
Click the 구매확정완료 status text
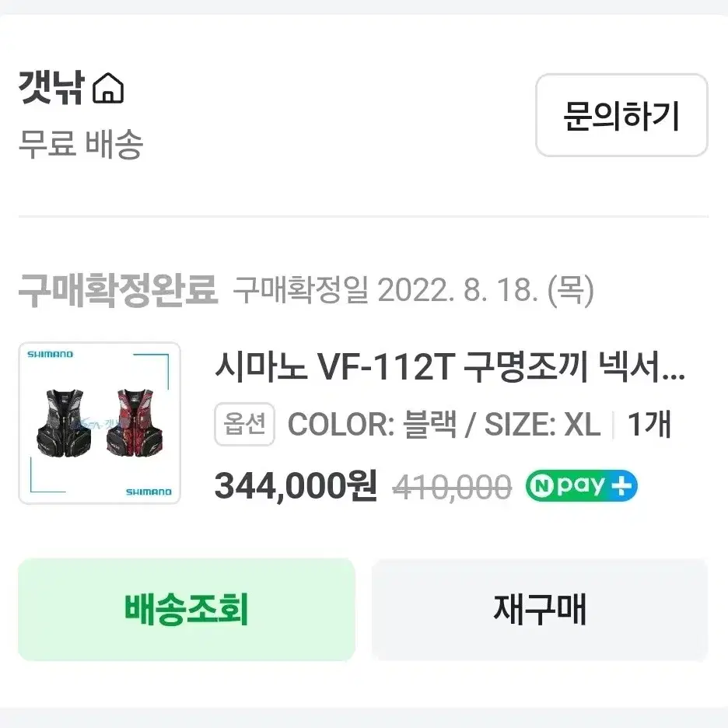pyautogui.click(x=118, y=290)
